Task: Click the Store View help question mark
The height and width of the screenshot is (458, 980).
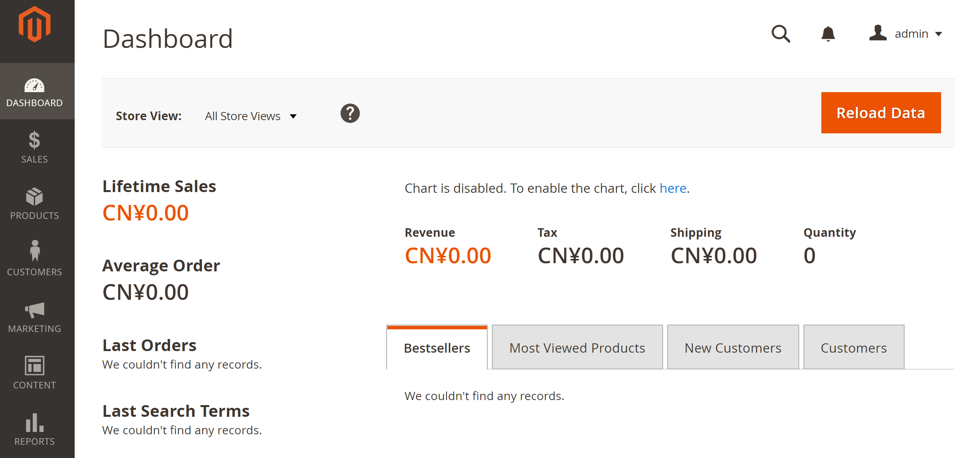Action: (350, 114)
